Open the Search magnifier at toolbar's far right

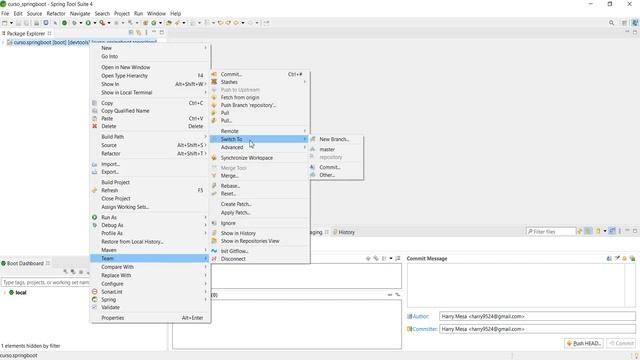tap(611, 23)
